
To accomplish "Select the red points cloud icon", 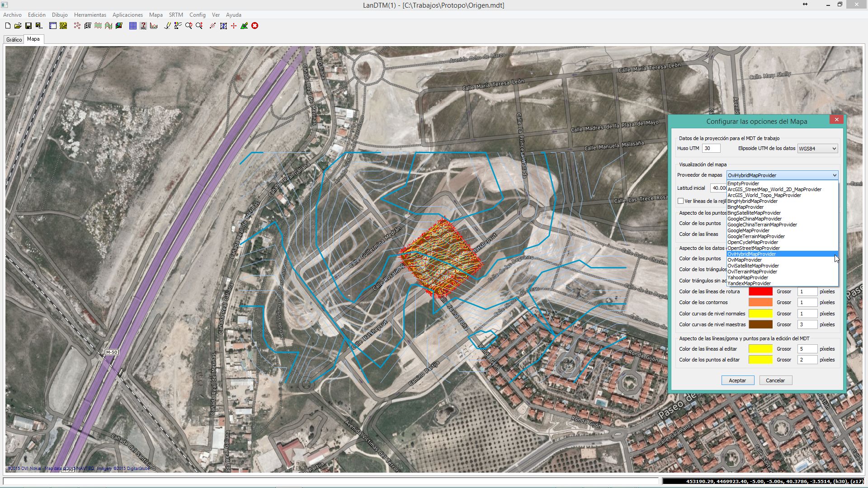I will click(x=77, y=26).
